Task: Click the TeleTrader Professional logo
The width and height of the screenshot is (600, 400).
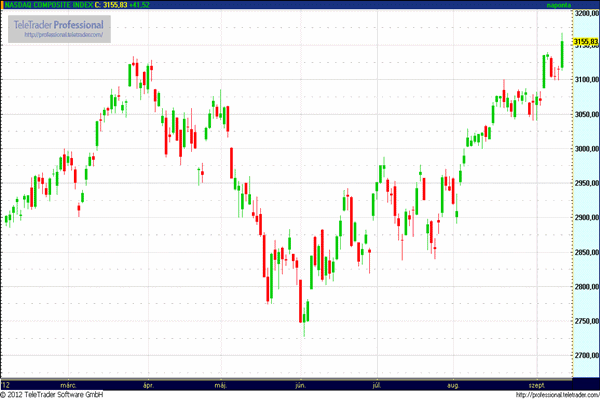Action: (x=61, y=24)
